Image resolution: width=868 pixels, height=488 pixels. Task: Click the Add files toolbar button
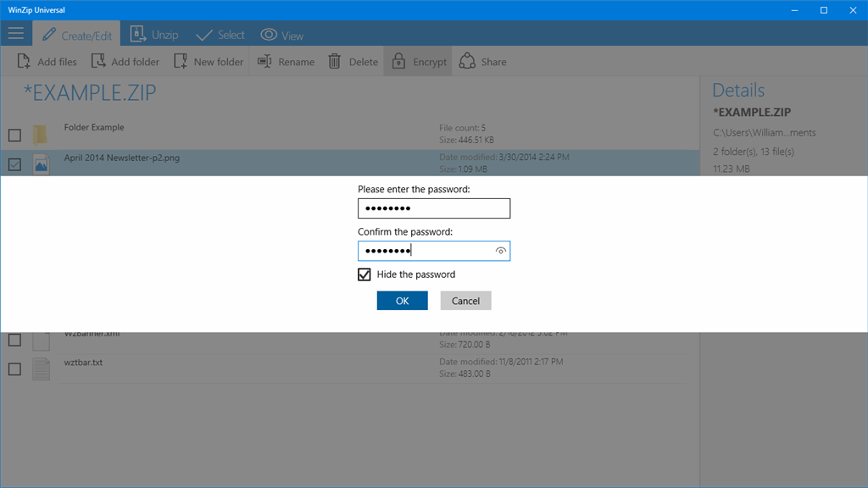pos(47,61)
